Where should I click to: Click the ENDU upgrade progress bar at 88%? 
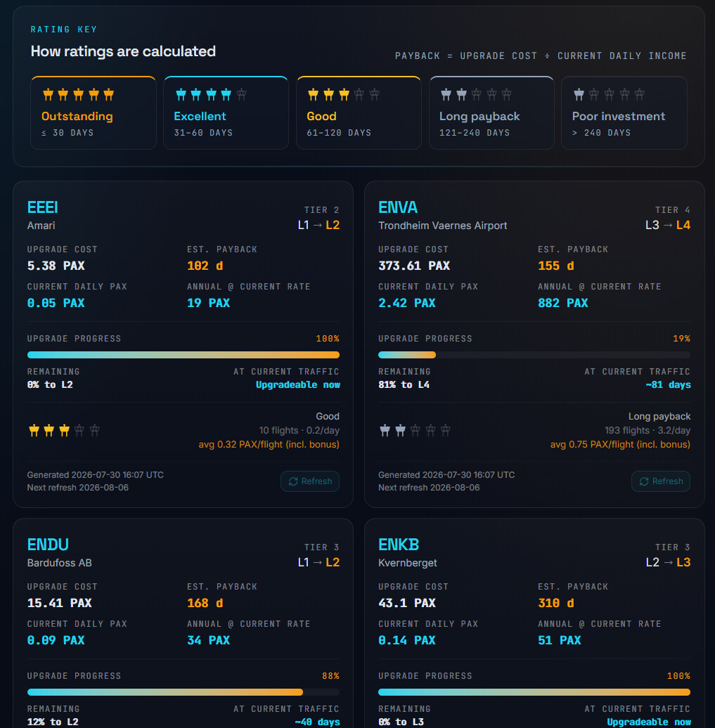(183, 692)
